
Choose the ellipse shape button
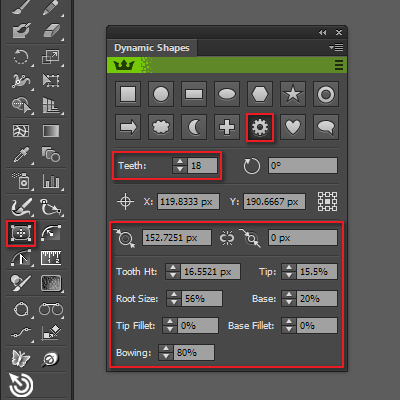227,94
